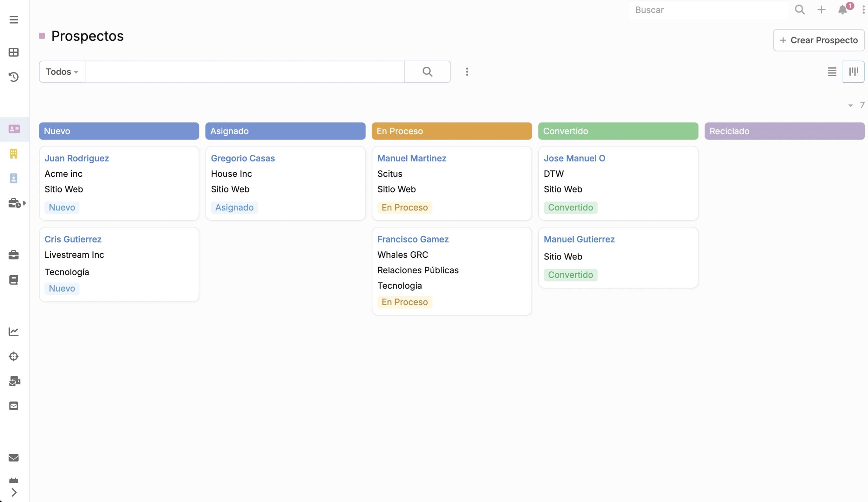The image size is (868, 502).
Task: Open the top-right vertical dots menu
Action: pos(863,9)
